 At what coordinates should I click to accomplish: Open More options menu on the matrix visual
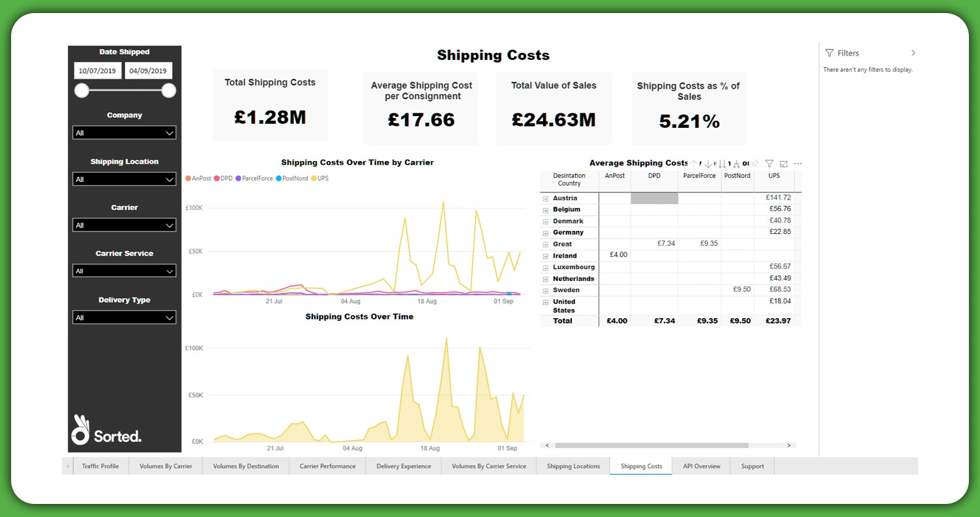[797, 164]
